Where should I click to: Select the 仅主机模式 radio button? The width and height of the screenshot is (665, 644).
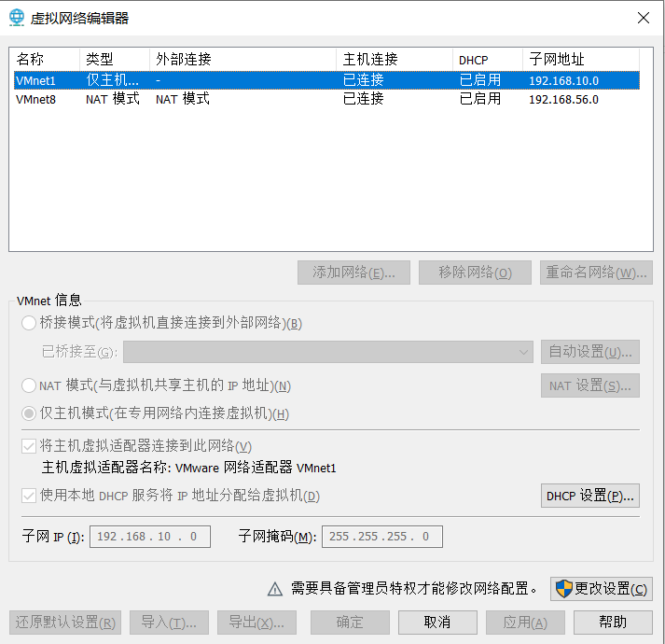coord(29,413)
